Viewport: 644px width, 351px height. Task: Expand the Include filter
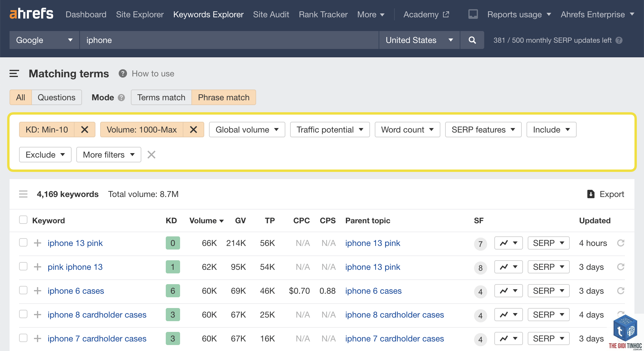coord(551,130)
